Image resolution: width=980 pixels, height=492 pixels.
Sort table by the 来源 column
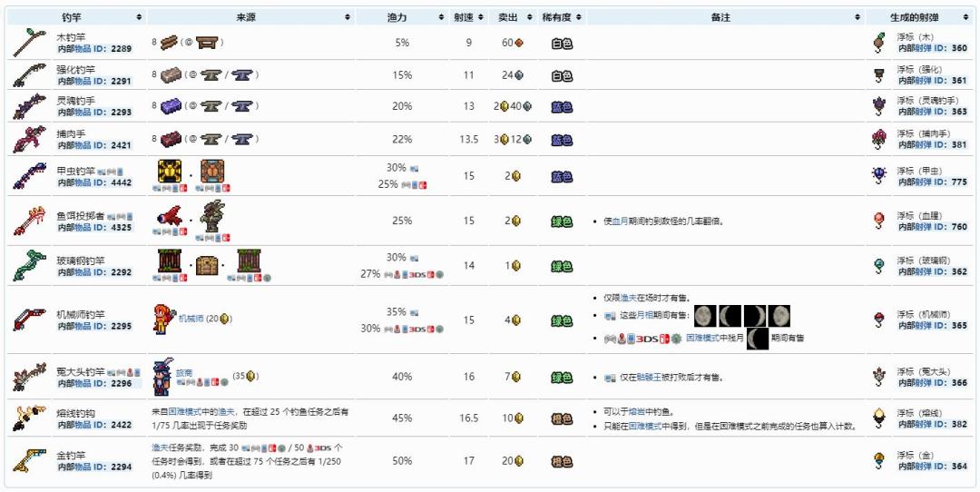[x=348, y=17]
